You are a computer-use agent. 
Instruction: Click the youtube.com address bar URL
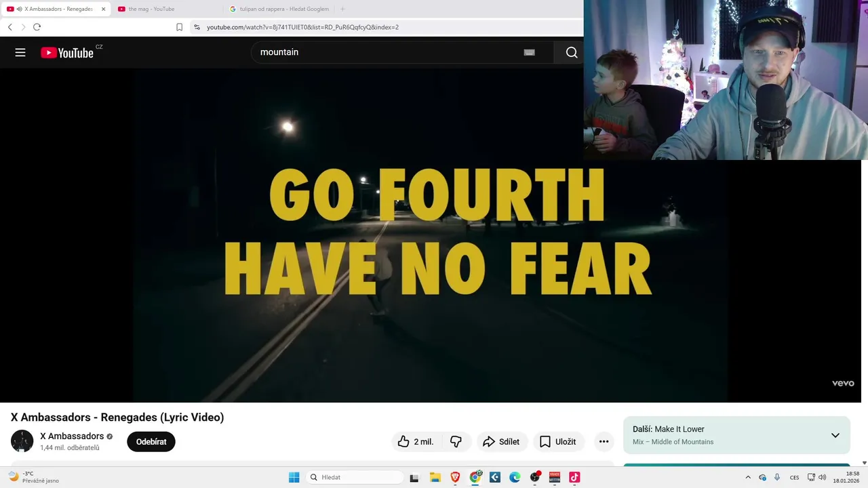(302, 27)
